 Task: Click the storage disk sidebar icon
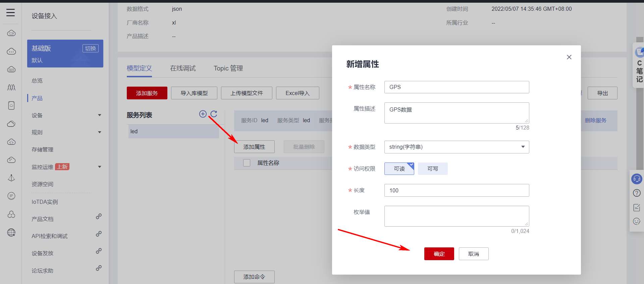(x=11, y=105)
